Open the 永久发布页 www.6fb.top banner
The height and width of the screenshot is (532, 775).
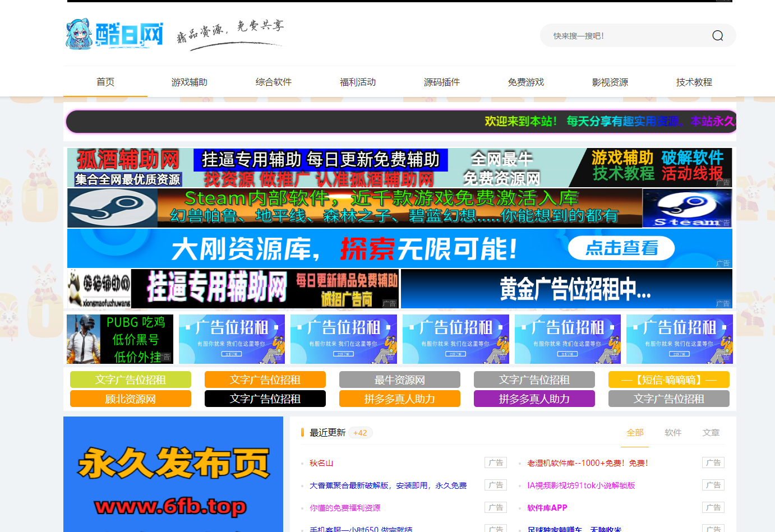point(173,474)
